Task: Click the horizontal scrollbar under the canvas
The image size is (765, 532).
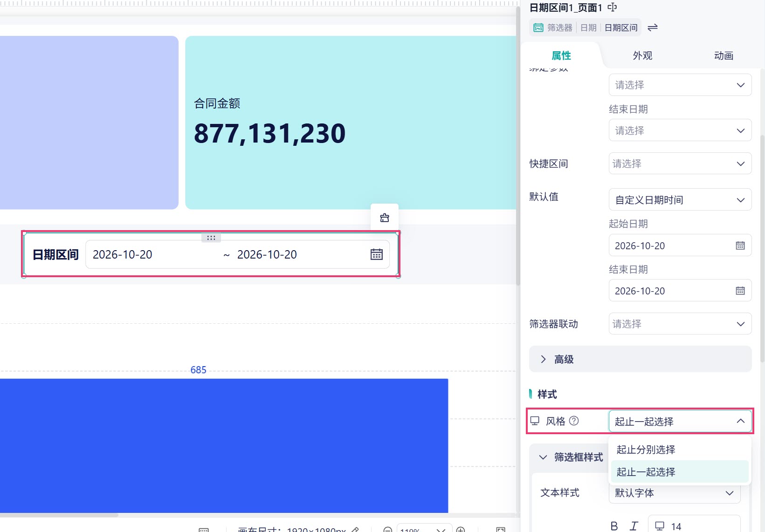Action: [x=59, y=515]
